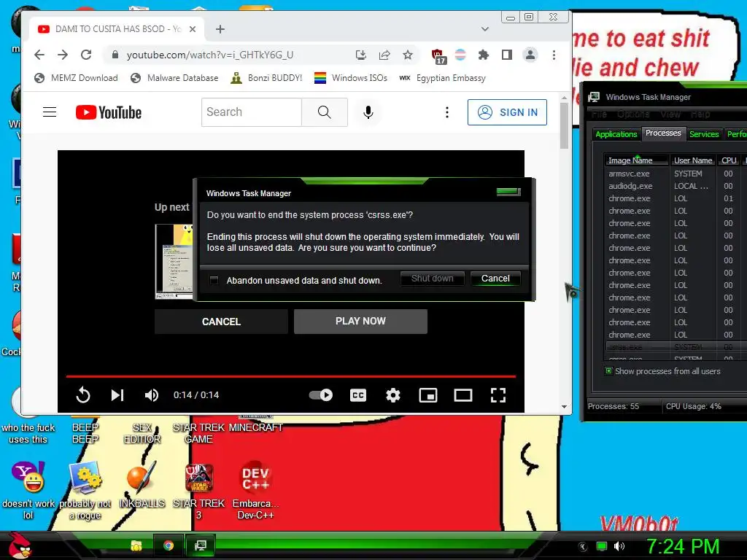Click Task Manager icon on taskbar
Screen dimensions: 747x560
tap(201, 545)
